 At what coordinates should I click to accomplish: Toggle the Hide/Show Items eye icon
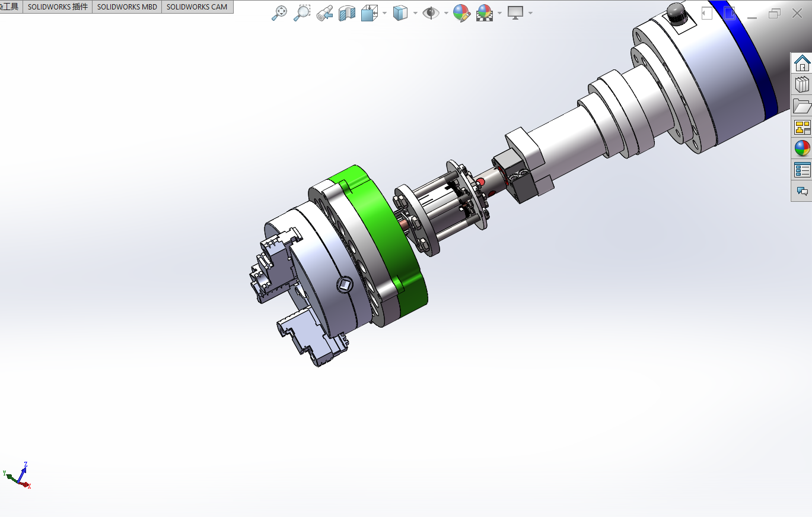pos(431,13)
